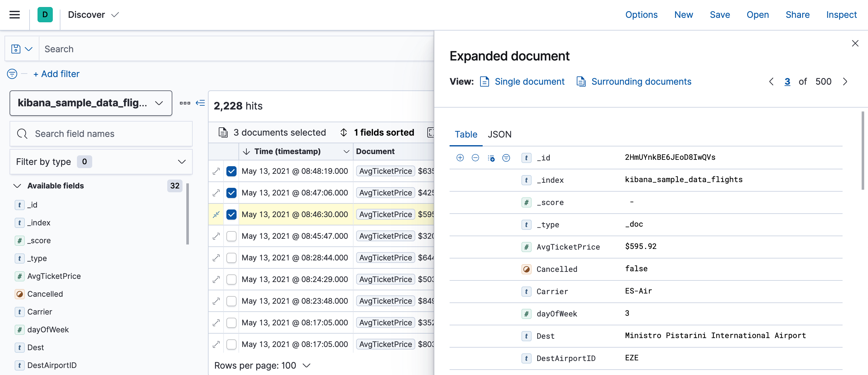Open the kibana_sample_data_flights index pattern selector
The image size is (868, 375).
(x=90, y=103)
